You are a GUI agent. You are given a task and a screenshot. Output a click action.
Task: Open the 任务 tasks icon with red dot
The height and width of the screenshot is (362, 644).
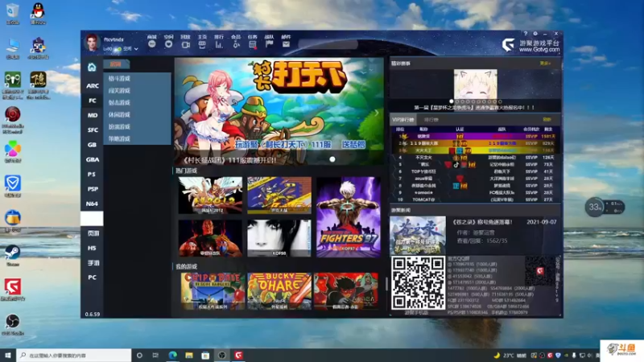pos(253,44)
